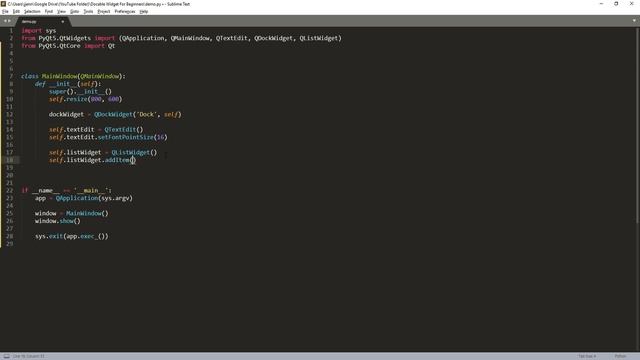Click the Sublime Text app icon in title bar
Image resolution: width=640 pixels, height=360 pixels.
tap(3, 4)
